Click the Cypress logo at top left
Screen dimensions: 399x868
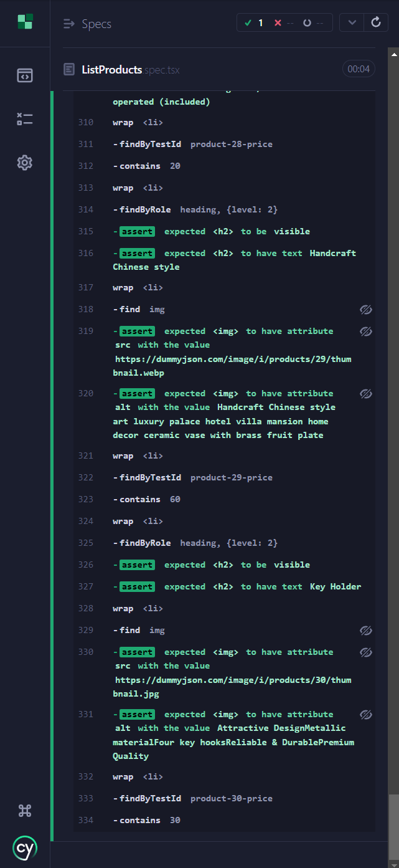(24, 22)
